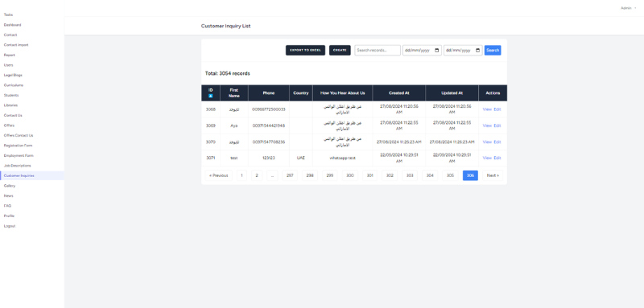Open Dashboard from the sidebar
Image resolution: width=644 pixels, height=308 pixels.
point(12,25)
